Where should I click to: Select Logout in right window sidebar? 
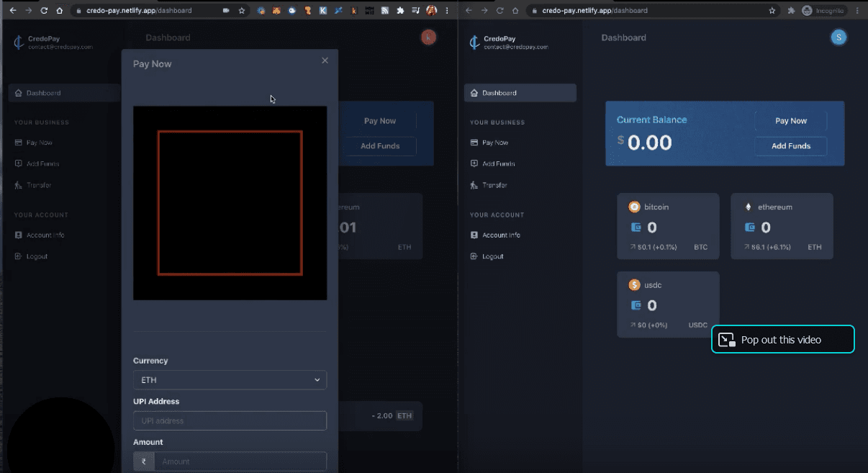click(x=487, y=256)
